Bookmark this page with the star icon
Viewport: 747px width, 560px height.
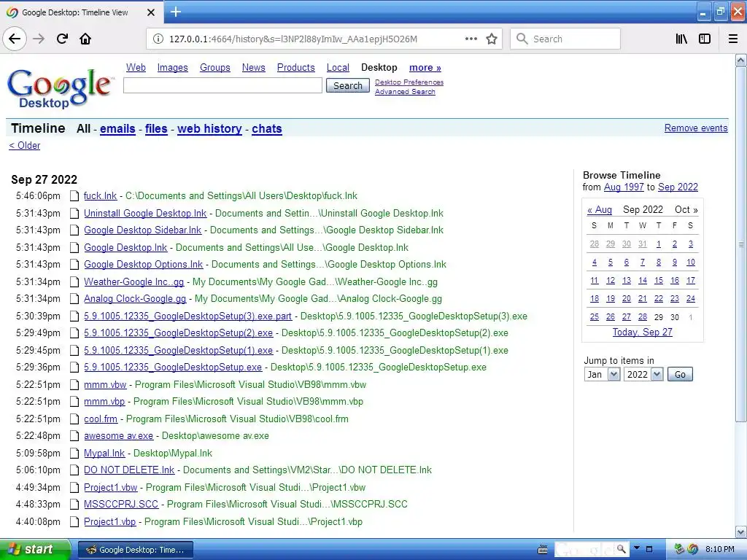point(492,39)
